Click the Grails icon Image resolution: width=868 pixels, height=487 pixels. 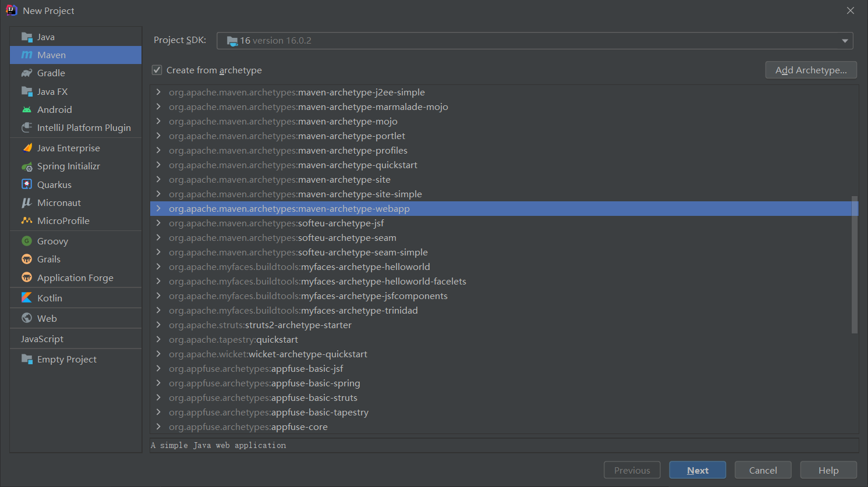tap(27, 259)
